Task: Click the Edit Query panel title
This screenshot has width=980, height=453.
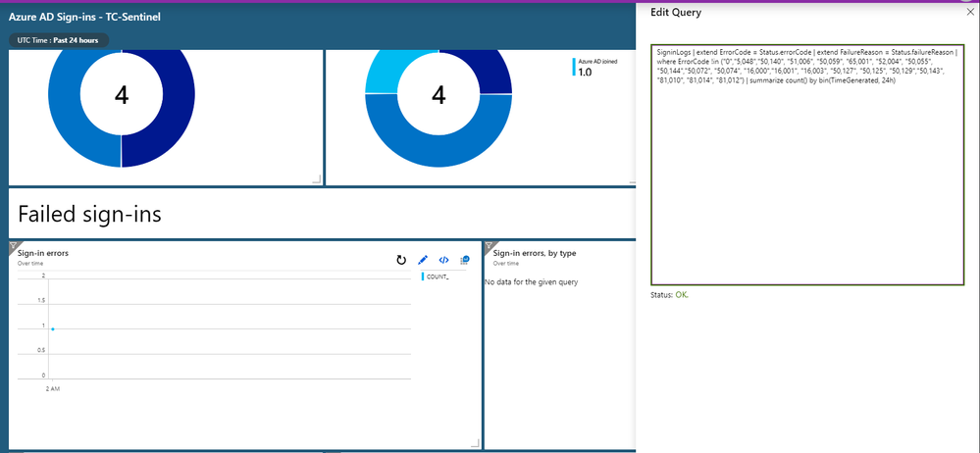Action: click(676, 13)
